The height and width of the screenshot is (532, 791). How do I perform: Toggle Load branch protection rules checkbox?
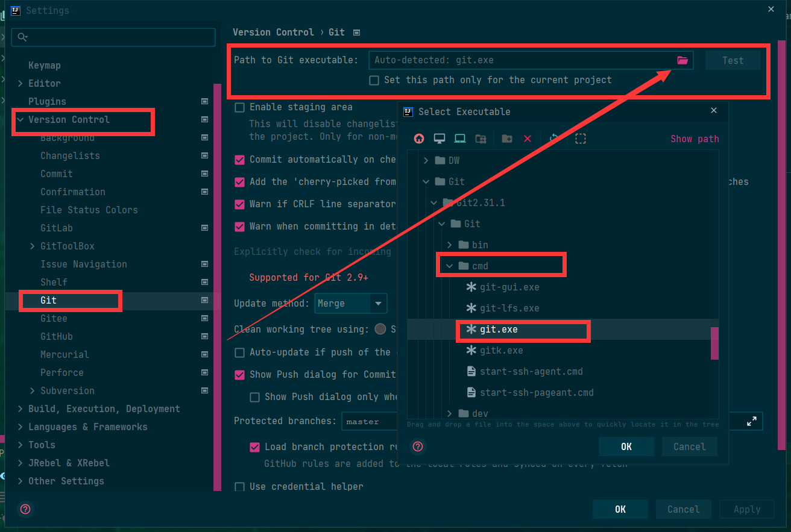254,447
